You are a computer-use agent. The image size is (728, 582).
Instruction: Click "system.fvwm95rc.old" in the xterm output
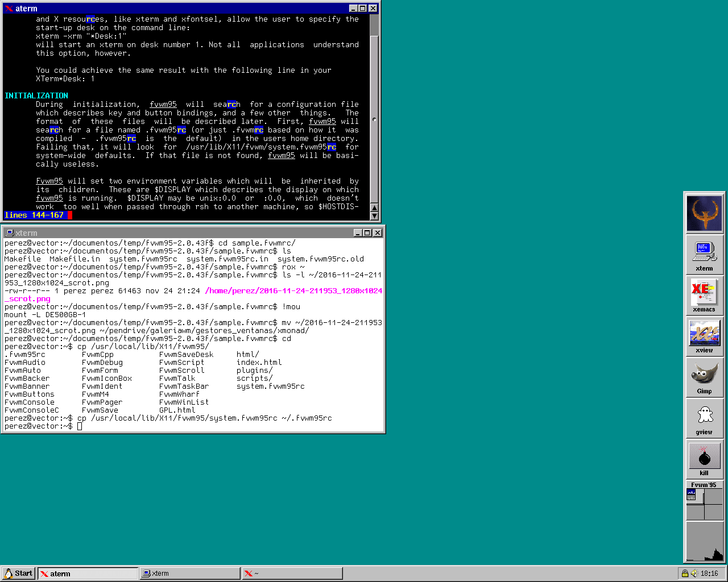[x=321, y=259]
